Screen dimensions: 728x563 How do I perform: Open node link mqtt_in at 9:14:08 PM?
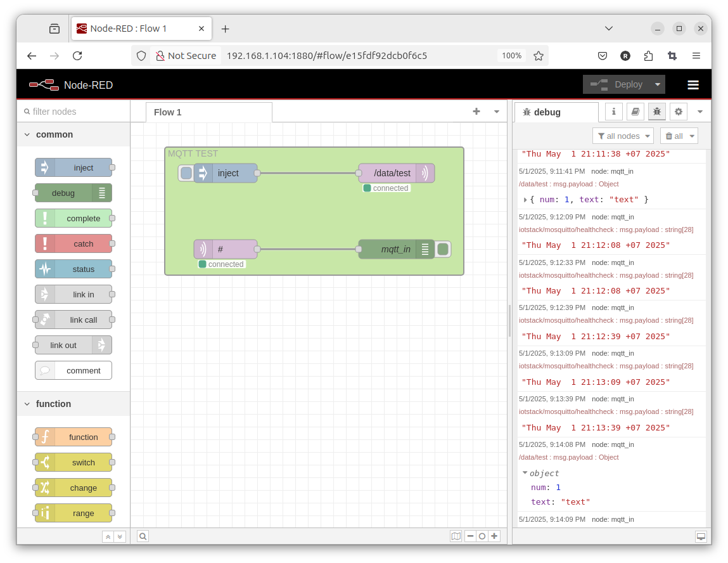coord(613,444)
